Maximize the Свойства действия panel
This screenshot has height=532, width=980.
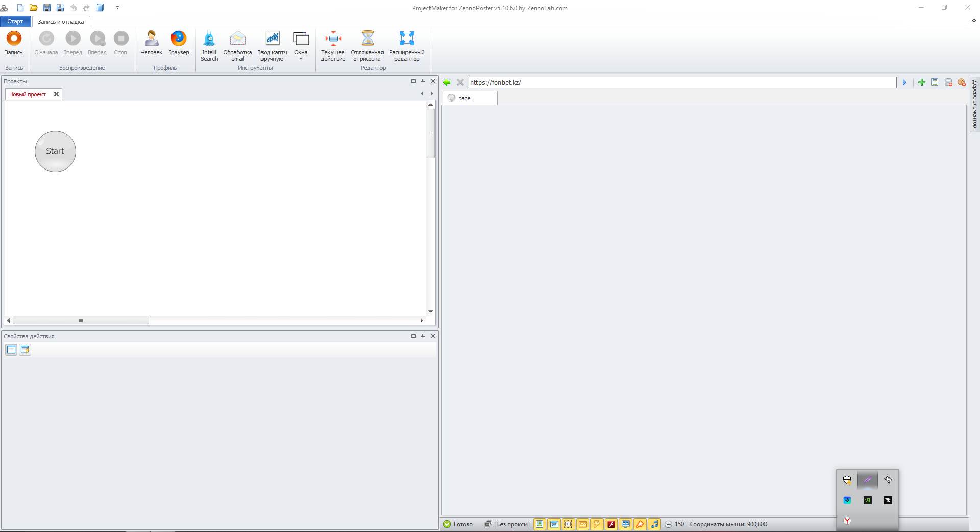coord(413,336)
